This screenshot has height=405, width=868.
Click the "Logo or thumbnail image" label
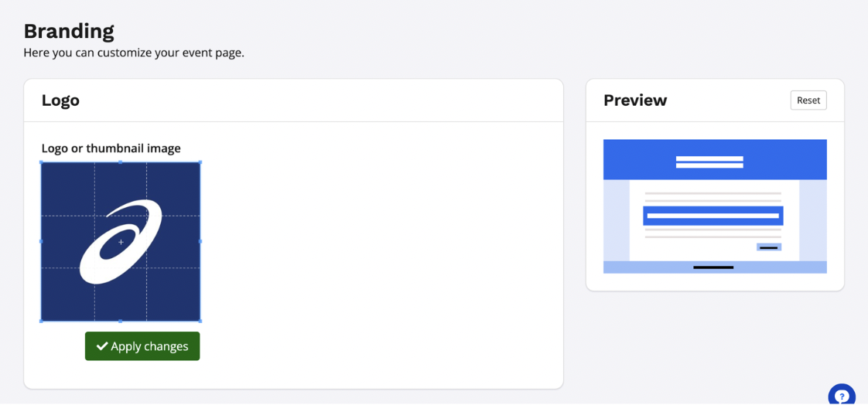coord(111,148)
